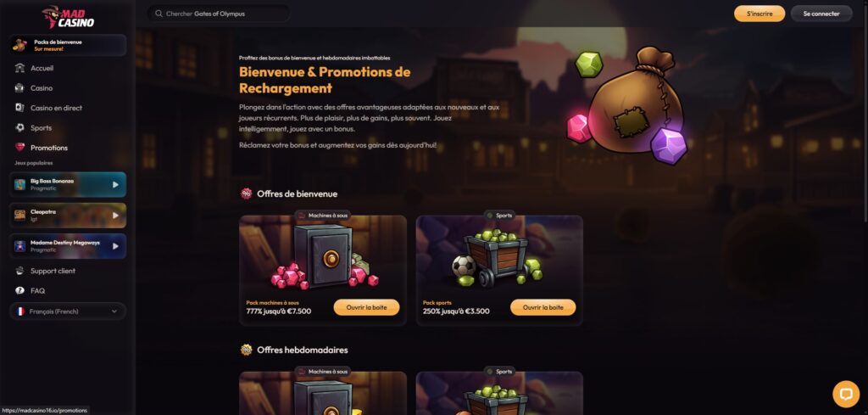The image size is (868, 415).
Task: Click the Accueil home icon
Action: pyautogui.click(x=20, y=68)
